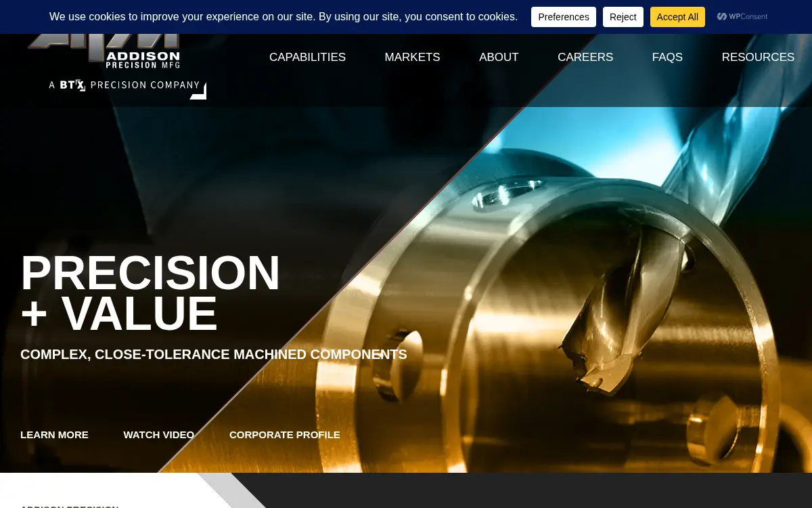Click the Accept All cookies button
Screen dimensions: 812x508
coord(677,17)
